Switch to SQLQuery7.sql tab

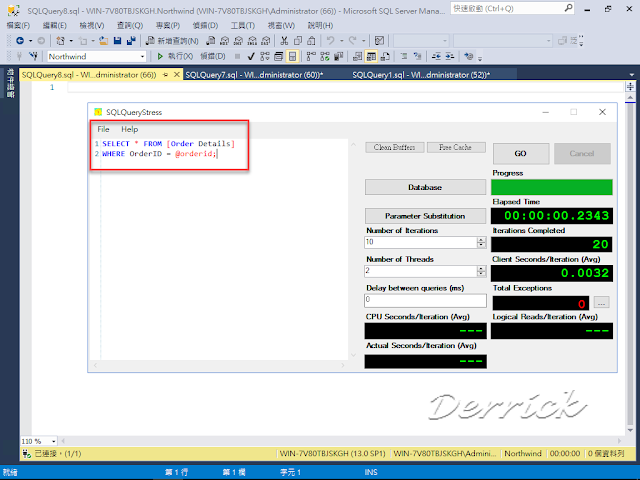[254, 75]
